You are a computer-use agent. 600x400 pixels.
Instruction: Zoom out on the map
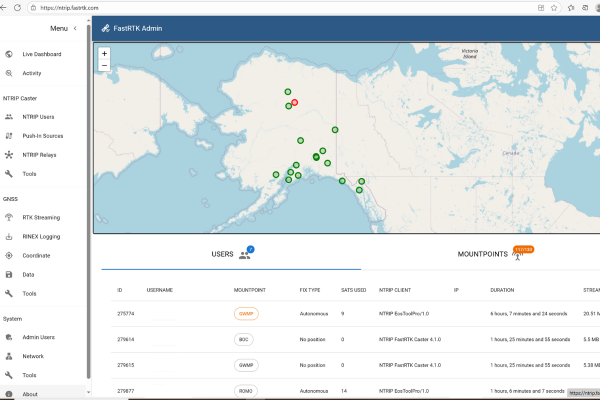coord(104,65)
